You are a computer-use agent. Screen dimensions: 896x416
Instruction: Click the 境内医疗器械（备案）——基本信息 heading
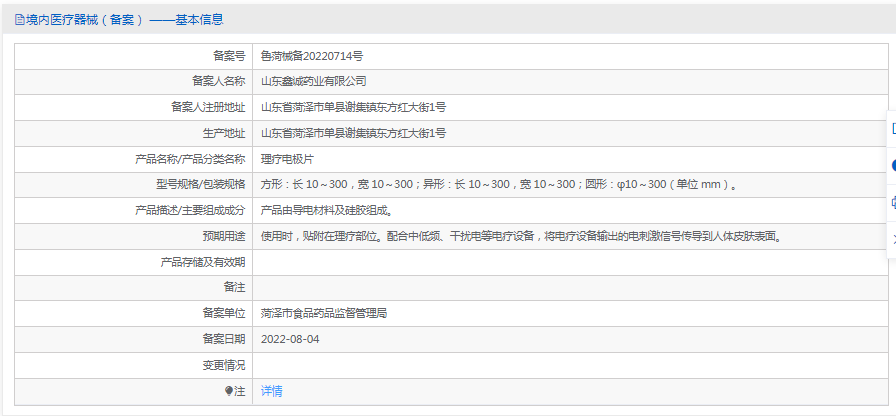[124, 20]
